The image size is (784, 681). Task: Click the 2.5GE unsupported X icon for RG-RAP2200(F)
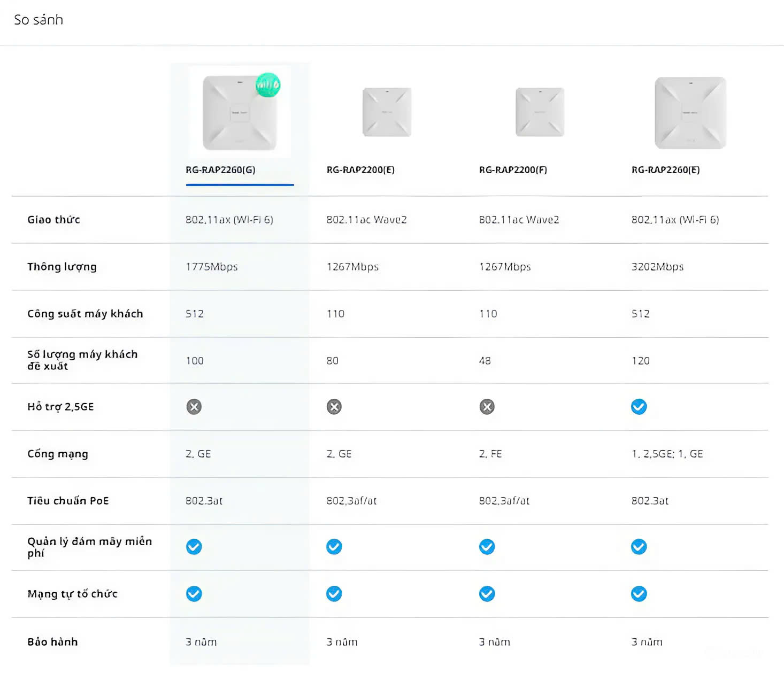487,407
